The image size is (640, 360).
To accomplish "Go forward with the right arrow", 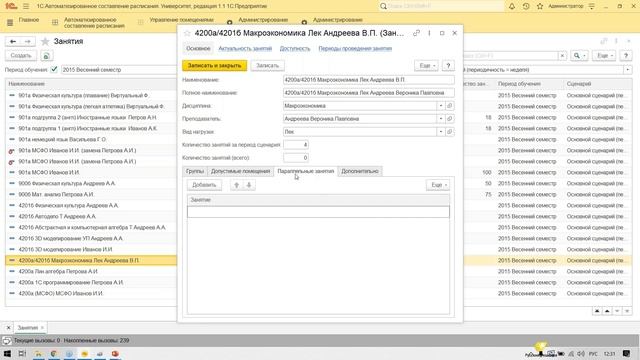I will 27,41.
